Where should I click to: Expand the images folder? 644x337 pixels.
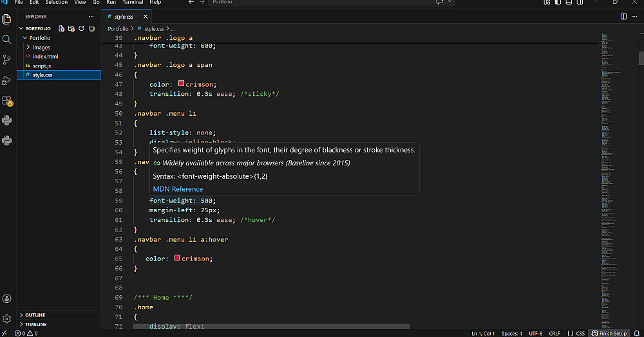coord(41,47)
